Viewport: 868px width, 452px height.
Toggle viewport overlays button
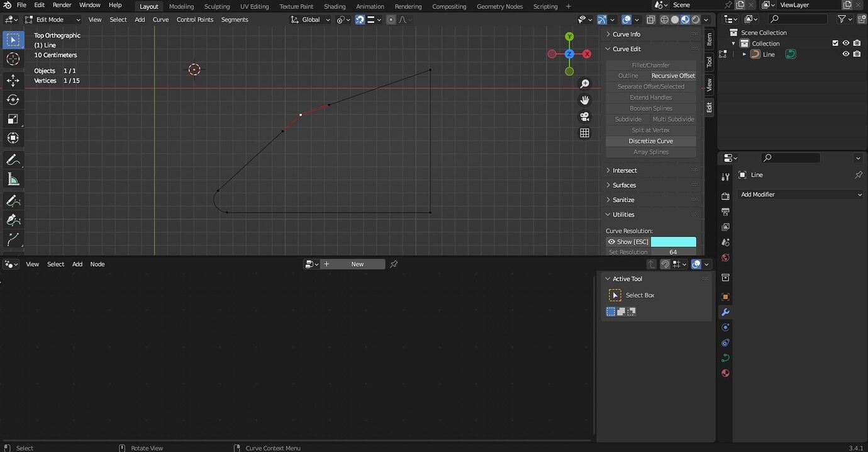click(626, 20)
